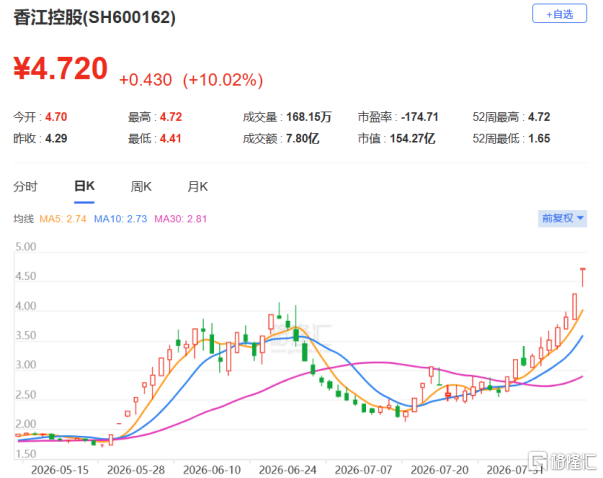Click the 今开 value 4.70
Viewport: 603px width, 478px height.
click(x=56, y=117)
